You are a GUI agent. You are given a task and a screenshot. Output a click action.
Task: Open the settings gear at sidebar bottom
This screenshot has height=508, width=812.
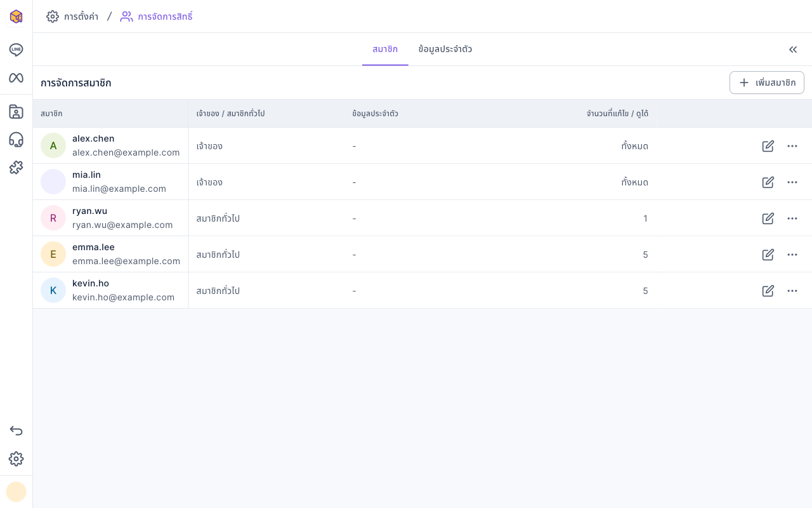[16, 458]
